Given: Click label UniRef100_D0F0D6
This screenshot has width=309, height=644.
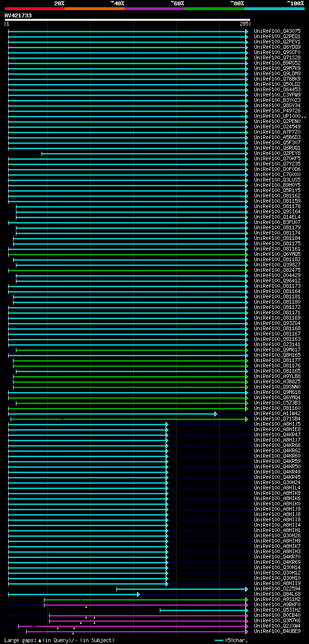Looking at the screenshot, I should click(277, 169).
